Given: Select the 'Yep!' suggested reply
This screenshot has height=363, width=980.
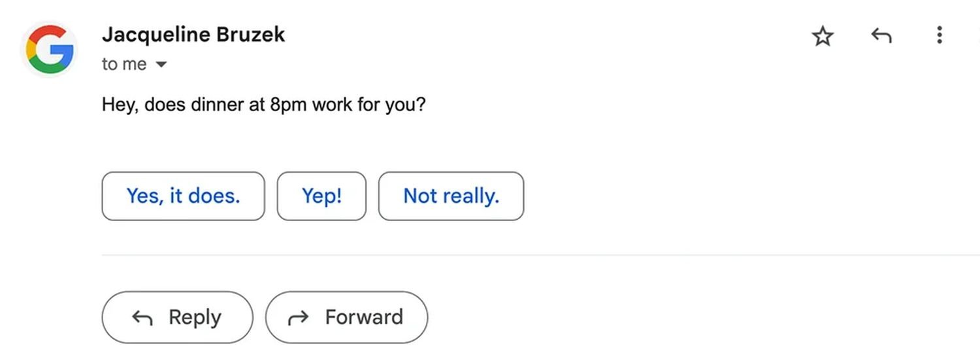Looking at the screenshot, I should (x=321, y=196).
